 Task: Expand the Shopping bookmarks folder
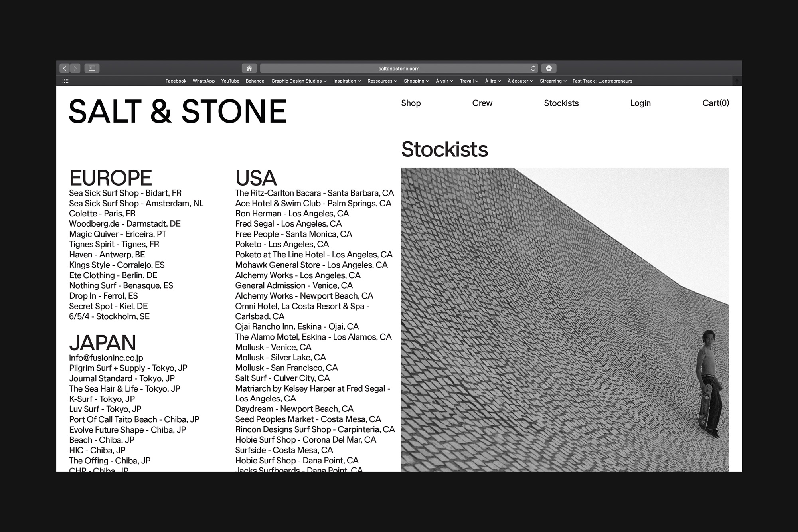pyautogui.click(x=416, y=81)
